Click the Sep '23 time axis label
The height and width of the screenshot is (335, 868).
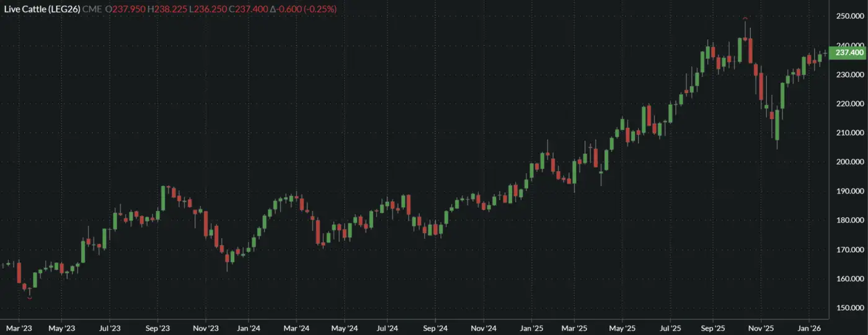click(x=158, y=328)
